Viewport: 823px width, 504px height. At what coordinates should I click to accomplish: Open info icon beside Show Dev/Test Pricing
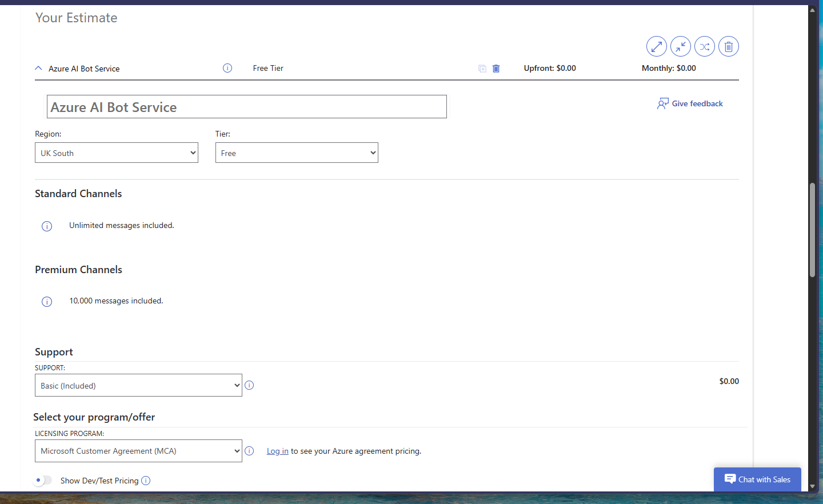146,481
